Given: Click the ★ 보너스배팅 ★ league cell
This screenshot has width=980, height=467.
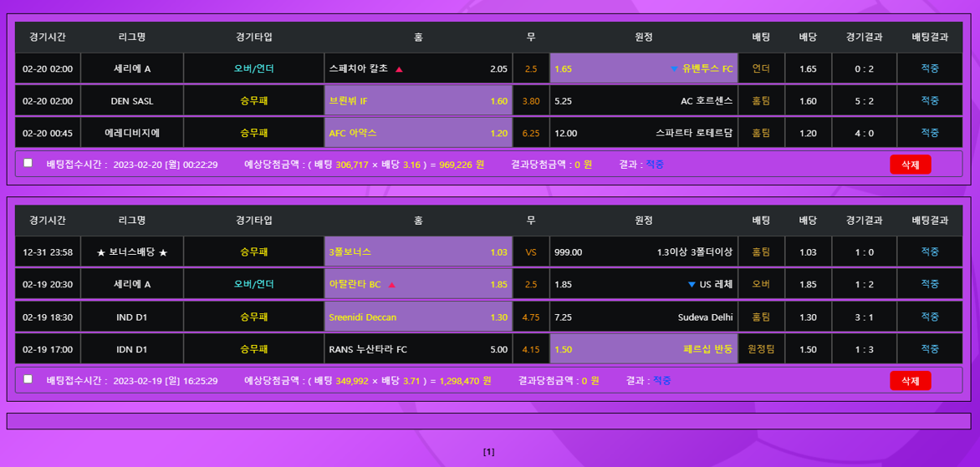Looking at the screenshot, I should [x=132, y=252].
